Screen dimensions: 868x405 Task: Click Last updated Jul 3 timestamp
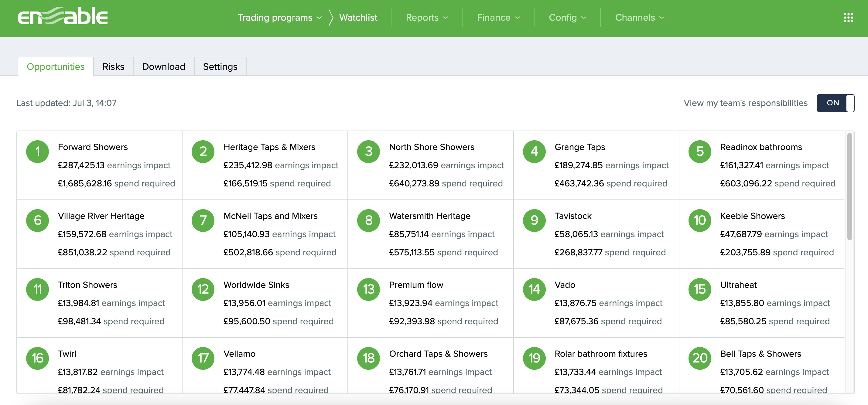click(67, 103)
